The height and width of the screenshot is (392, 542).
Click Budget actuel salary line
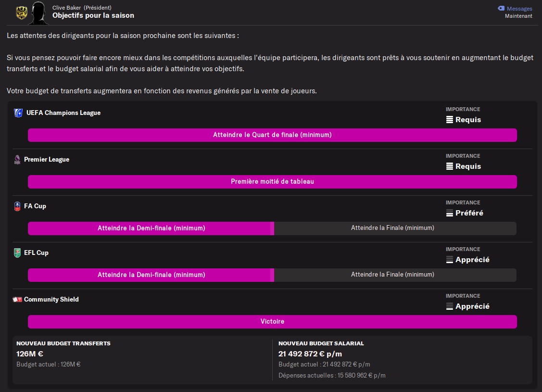pos(324,365)
